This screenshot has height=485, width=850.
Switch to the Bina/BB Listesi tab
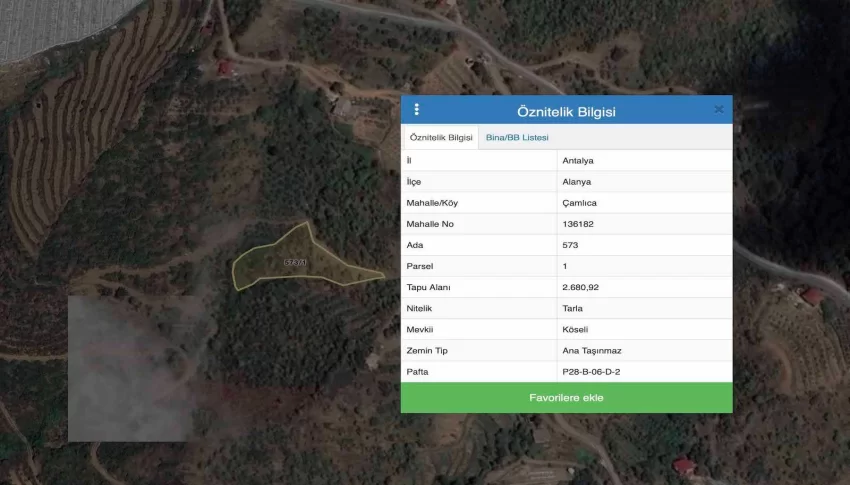(x=517, y=137)
